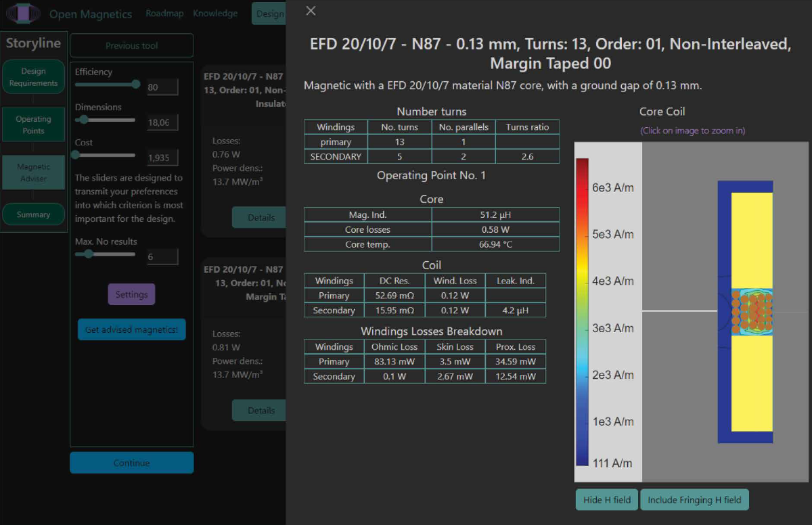Select Magnetic Adviser storyline step
Image resolution: width=812 pixels, height=525 pixels.
pos(33,173)
